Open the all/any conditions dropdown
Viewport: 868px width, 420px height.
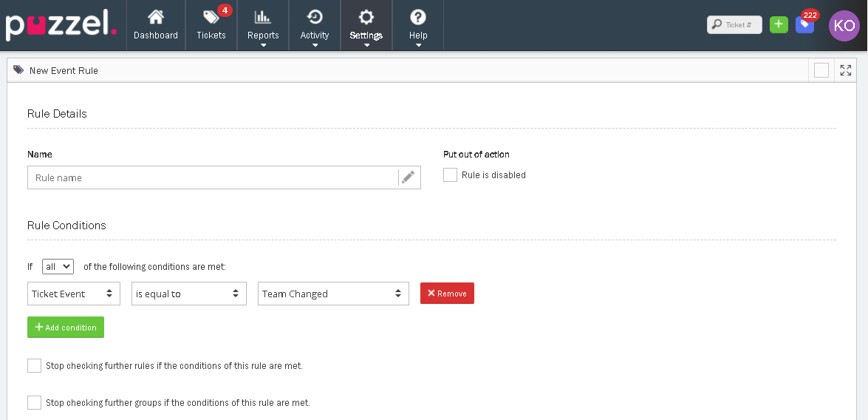coord(58,266)
